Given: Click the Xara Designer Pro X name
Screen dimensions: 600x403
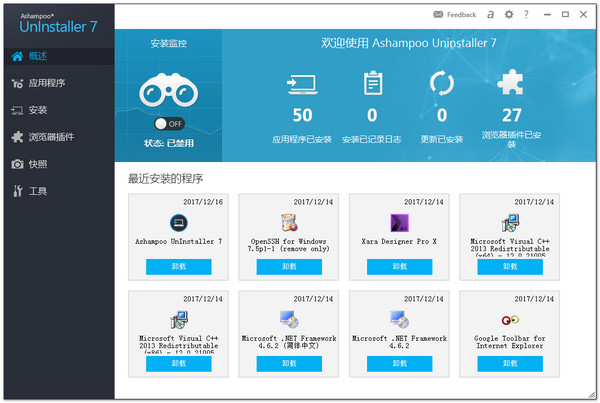Looking at the screenshot, I should pyautogui.click(x=399, y=241).
